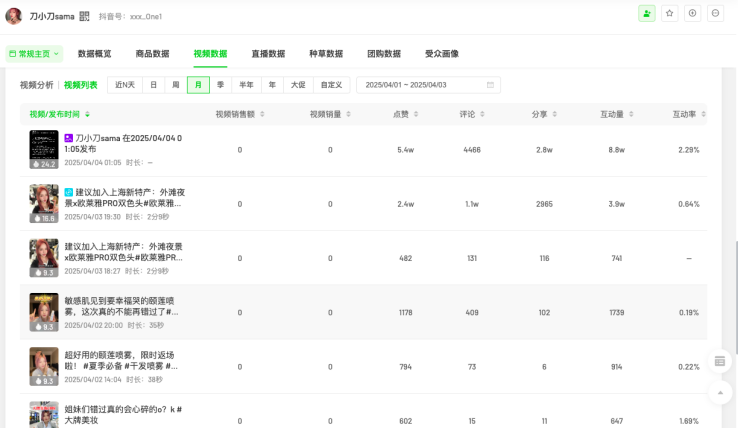The height and width of the screenshot is (428, 738).
Task: Click the calendar icon in date range field
Action: [490, 85]
